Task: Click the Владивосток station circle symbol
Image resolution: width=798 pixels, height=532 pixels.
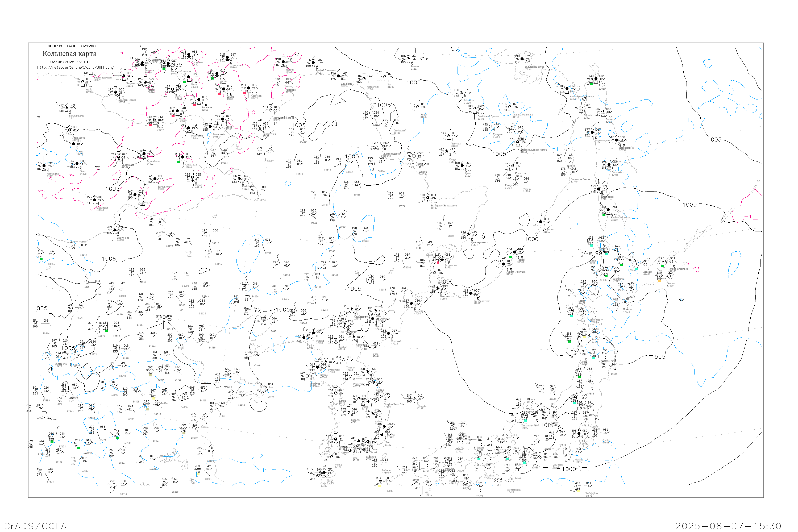Action: click(438, 289)
